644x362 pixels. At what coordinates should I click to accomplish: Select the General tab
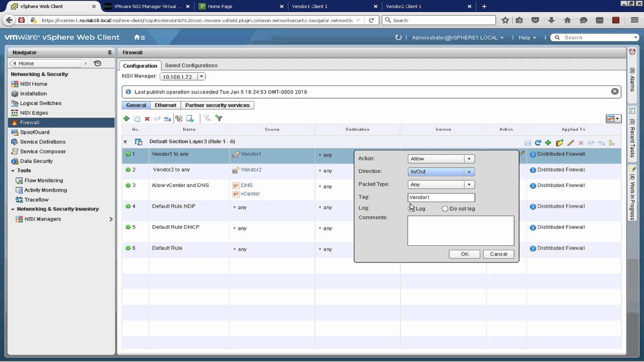(136, 105)
